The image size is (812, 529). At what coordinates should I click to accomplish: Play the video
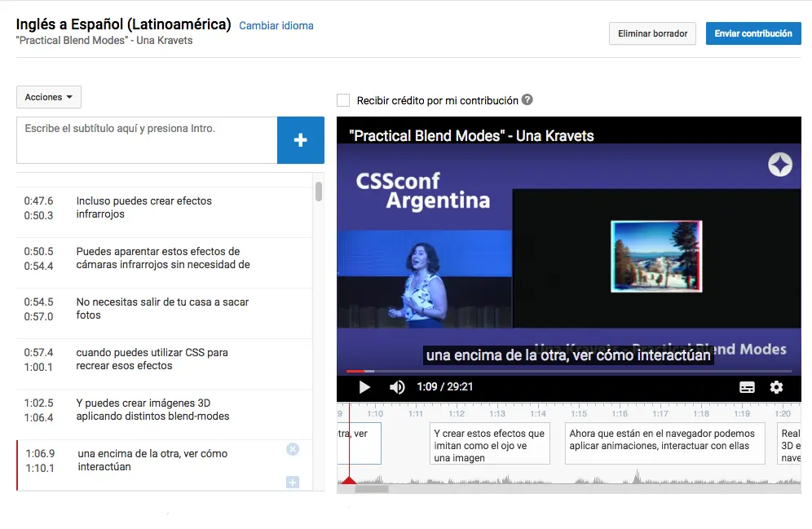[x=364, y=387]
